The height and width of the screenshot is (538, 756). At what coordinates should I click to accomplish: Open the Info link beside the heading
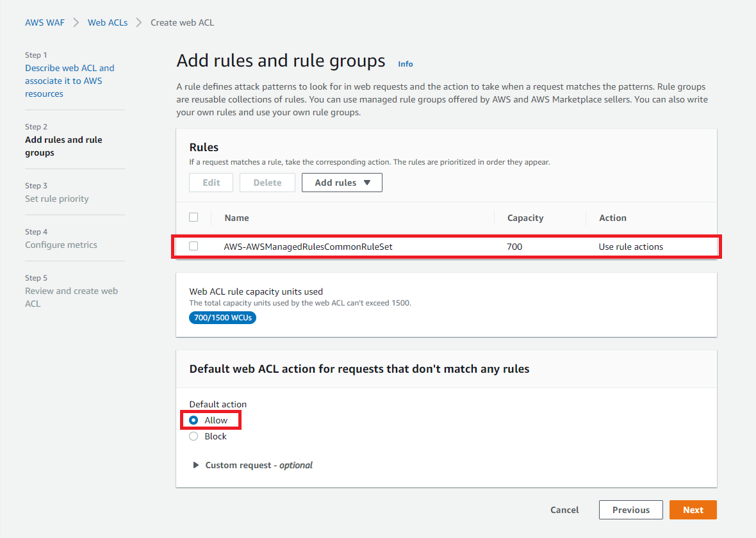(x=406, y=64)
